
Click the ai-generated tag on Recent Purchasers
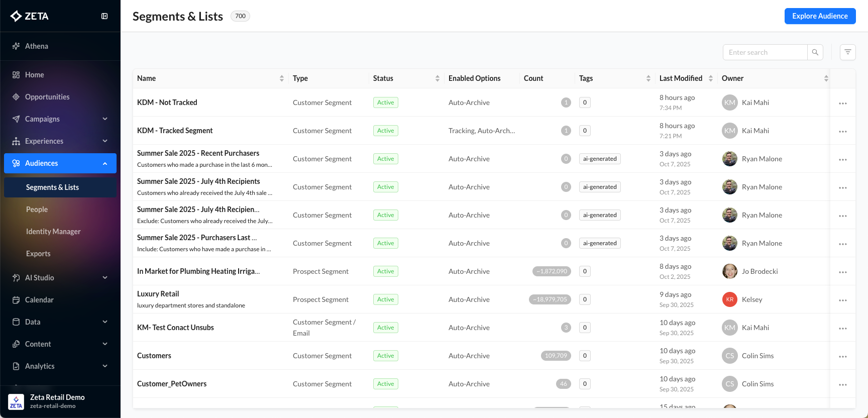(599, 159)
